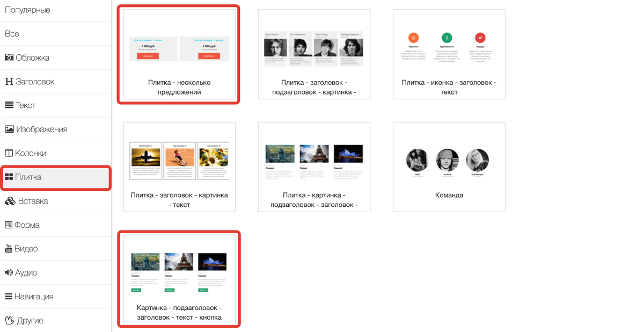
Task: Select the lines icon next to Текст
Action: (9, 105)
